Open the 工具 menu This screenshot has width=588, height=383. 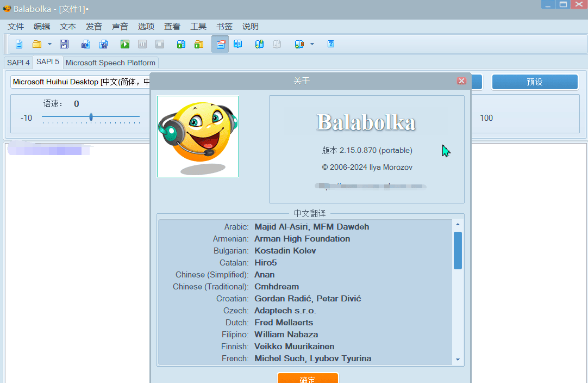(198, 27)
